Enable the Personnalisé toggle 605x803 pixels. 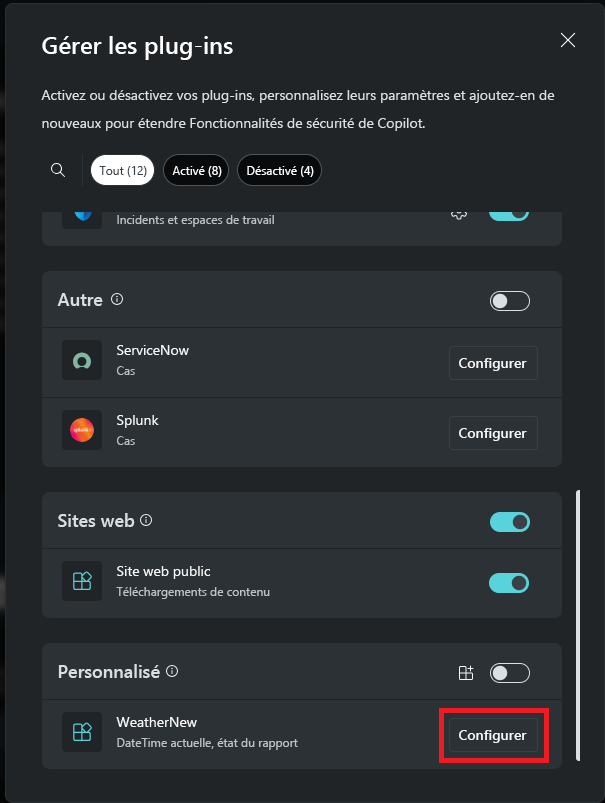tap(509, 672)
